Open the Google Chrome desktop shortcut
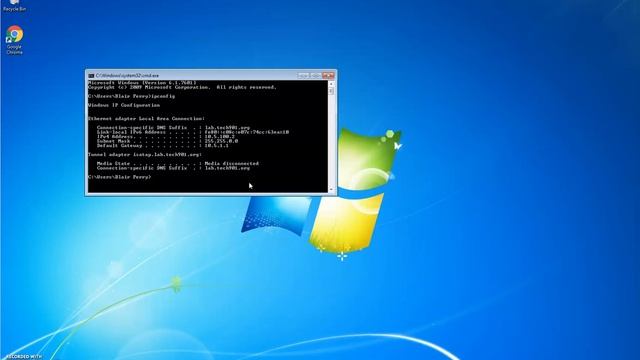 (14, 40)
